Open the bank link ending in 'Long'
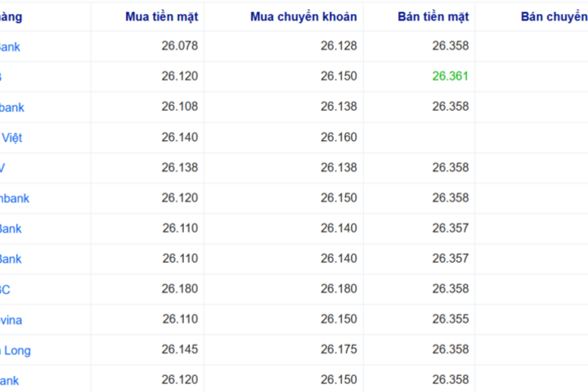The image size is (588, 392). tap(15, 350)
